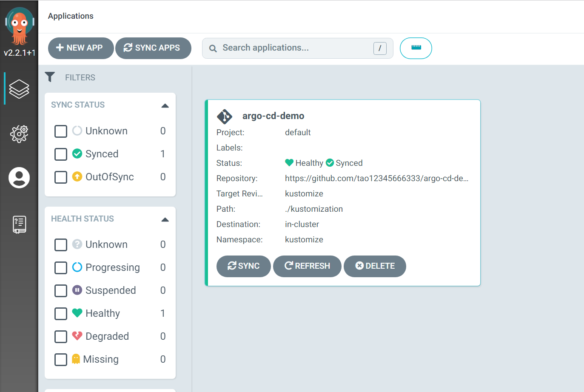The width and height of the screenshot is (584, 392).
Task: Click the New App button
Action: [x=81, y=48]
